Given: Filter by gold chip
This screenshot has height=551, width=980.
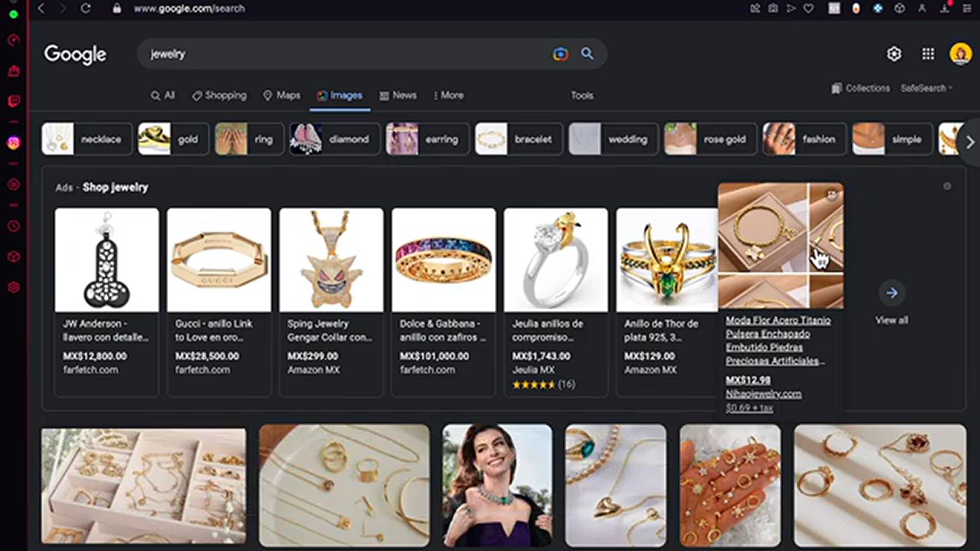Looking at the screenshot, I should (174, 139).
